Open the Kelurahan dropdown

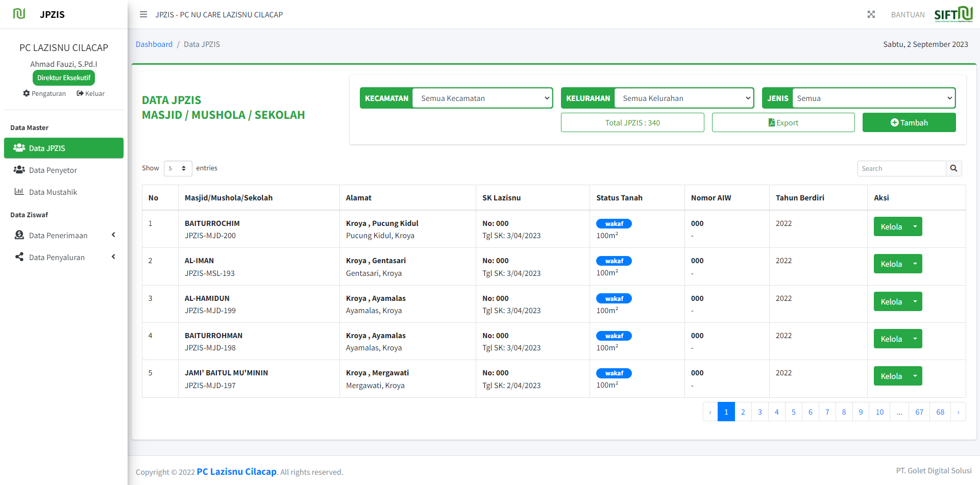pos(684,98)
